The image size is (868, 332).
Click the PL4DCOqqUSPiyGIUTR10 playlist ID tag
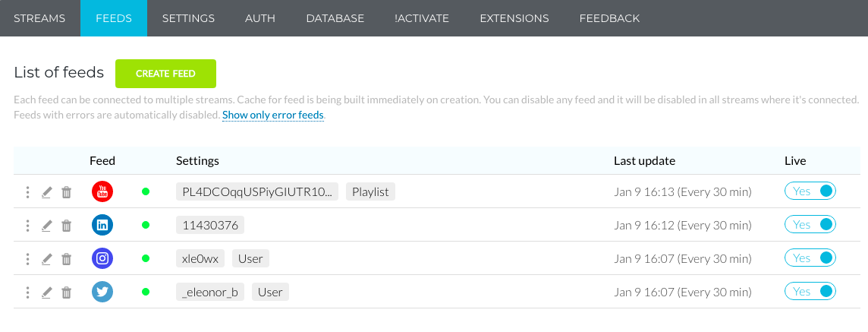coord(257,192)
